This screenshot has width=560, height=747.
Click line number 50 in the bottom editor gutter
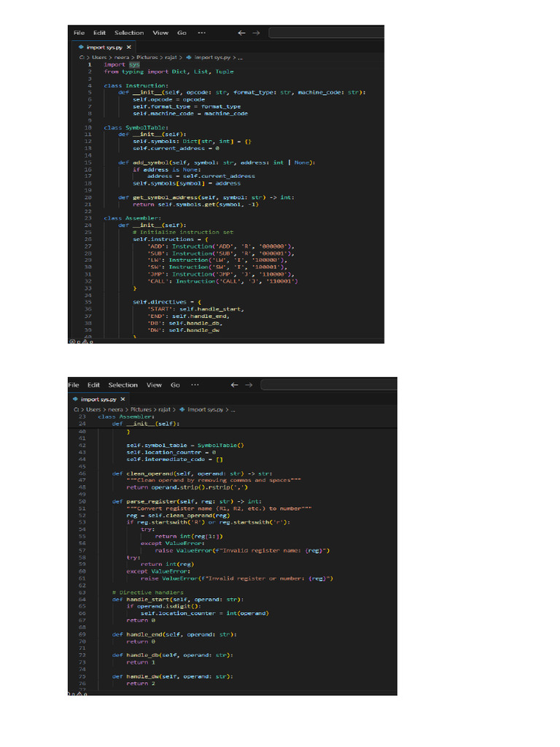[82, 501]
